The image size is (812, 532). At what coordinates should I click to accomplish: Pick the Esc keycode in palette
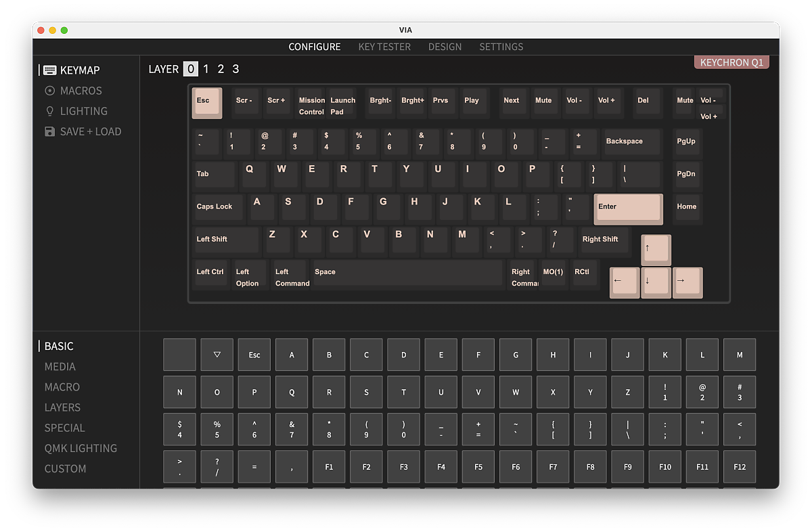coord(254,355)
